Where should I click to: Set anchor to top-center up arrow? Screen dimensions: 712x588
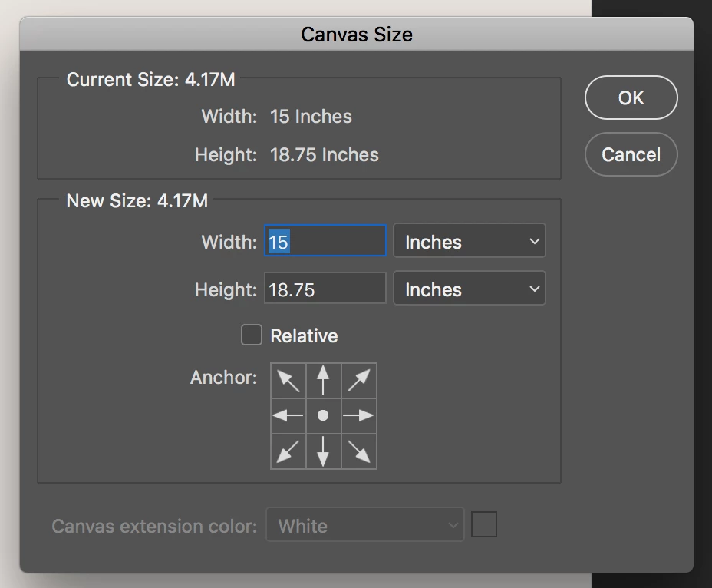pyautogui.click(x=323, y=380)
